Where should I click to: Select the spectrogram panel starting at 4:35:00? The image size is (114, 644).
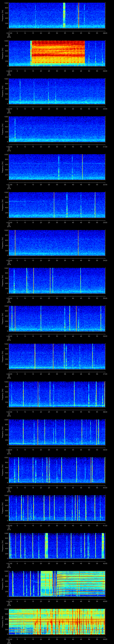(57, 318)
